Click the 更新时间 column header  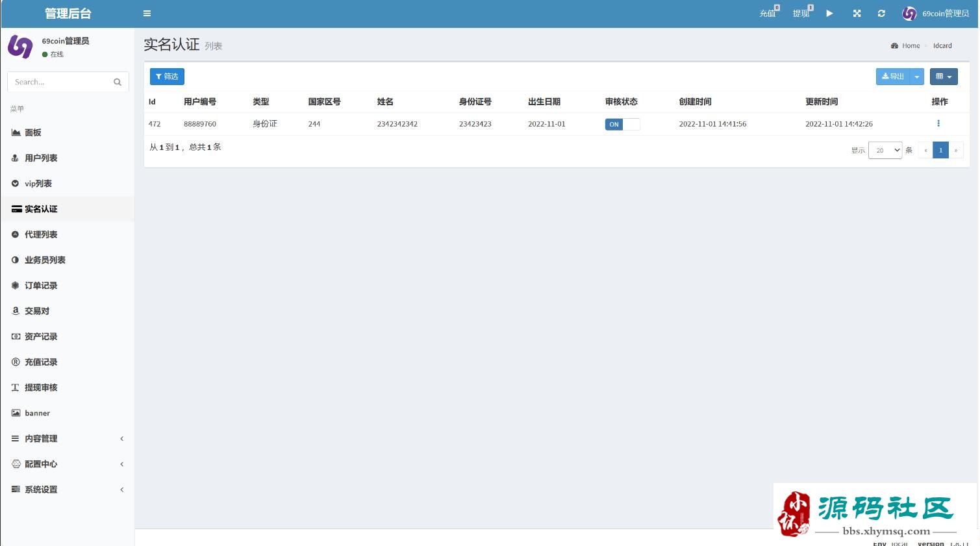(822, 102)
